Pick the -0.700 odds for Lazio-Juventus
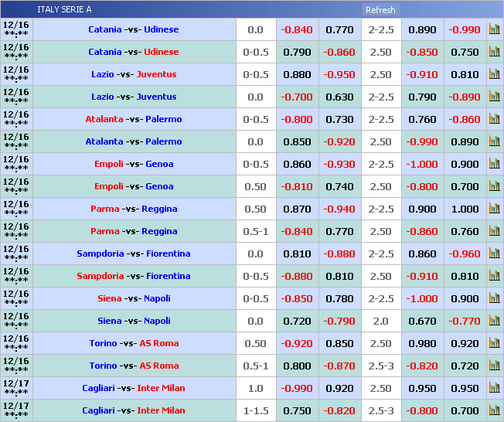The width and height of the screenshot is (504, 422). coord(297,97)
